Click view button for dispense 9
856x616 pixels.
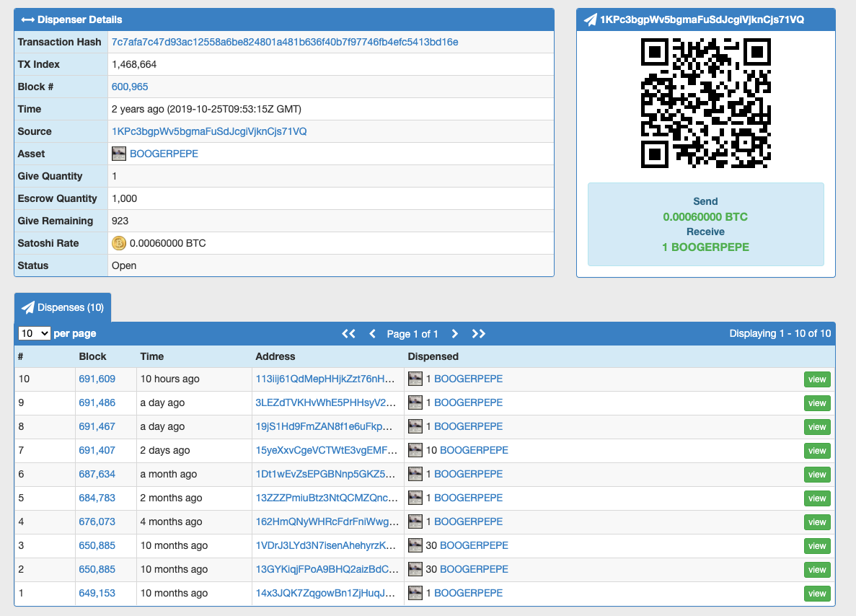click(x=817, y=403)
